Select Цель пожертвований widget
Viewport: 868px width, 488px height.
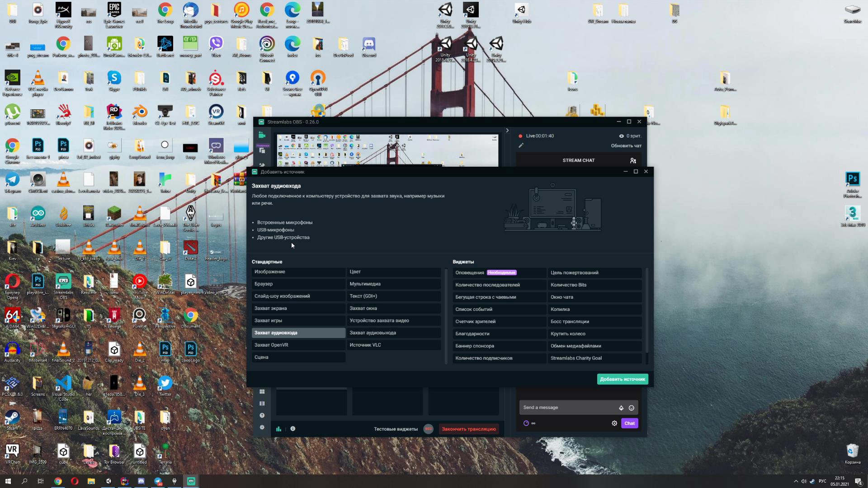pos(595,273)
